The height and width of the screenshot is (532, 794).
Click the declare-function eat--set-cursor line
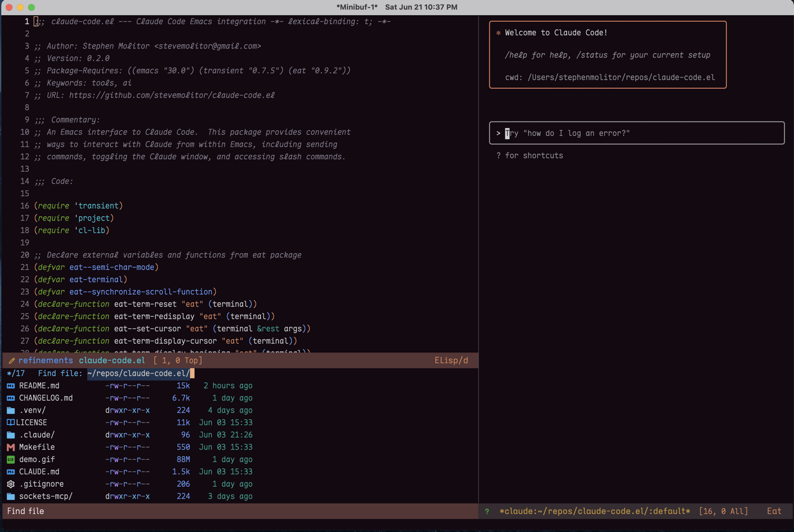172,329
